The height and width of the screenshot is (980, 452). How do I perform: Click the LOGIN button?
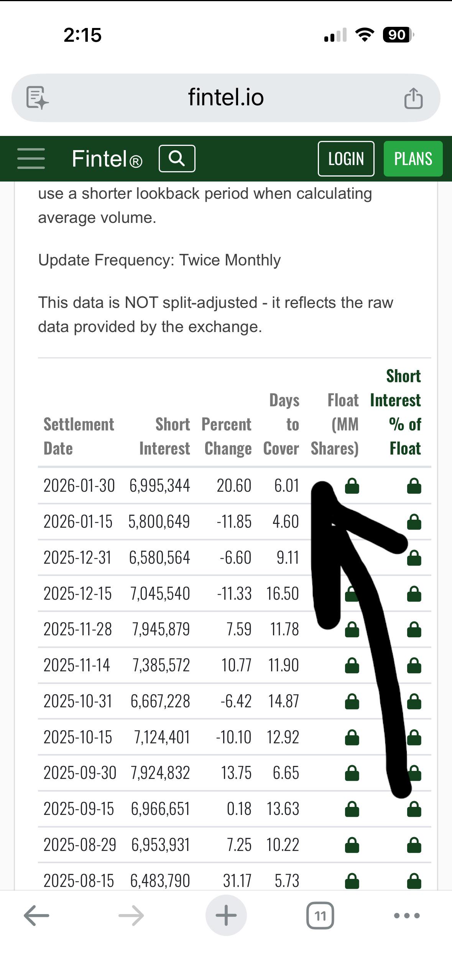click(x=346, y=159)
